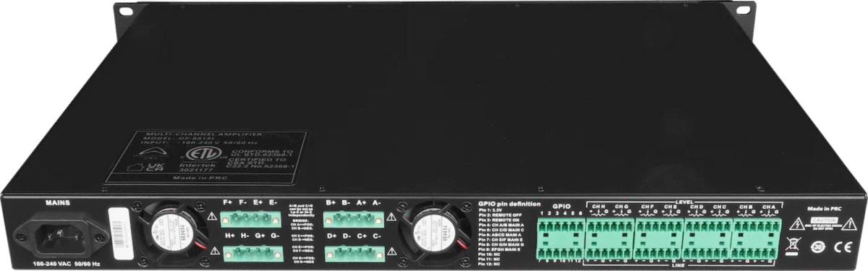Click the 'CH A' channel label

click(x=768, y=207)
